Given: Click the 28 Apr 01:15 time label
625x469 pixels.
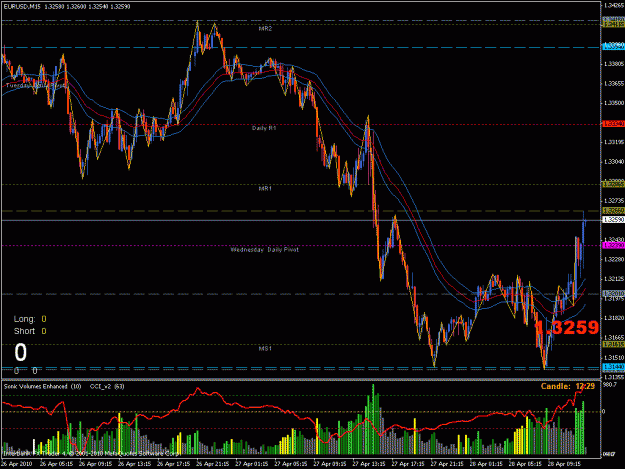Looking at the screenshot, I should pyautogui.click(x=486, y=464).
